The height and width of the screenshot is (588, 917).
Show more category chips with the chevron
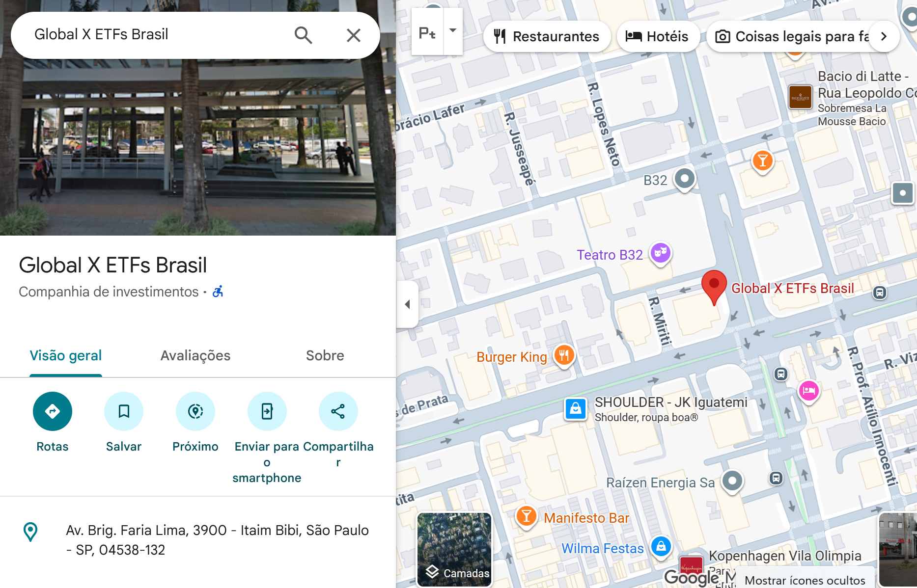[x=884, y=36]
